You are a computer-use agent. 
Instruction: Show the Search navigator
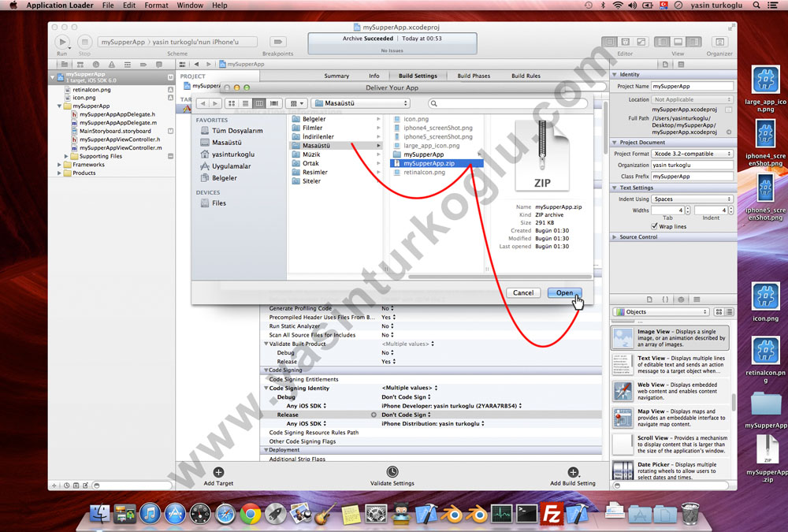point(95,65)
